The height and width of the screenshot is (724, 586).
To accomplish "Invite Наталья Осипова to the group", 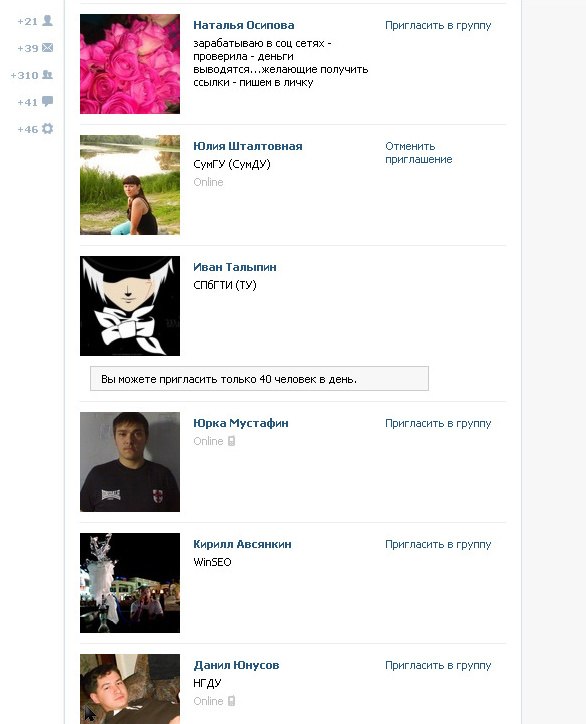I will [x=438, y=25].
